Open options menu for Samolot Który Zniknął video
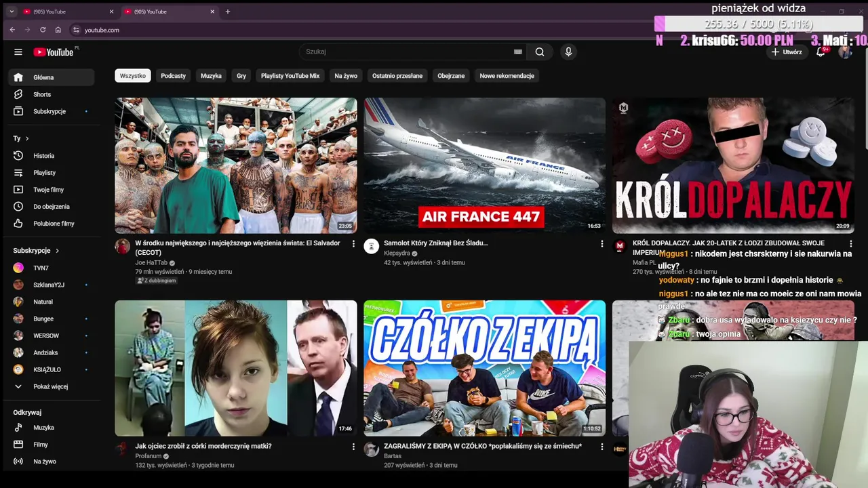The height and width of the screenshot is (488, 868). tap(601, 243)
